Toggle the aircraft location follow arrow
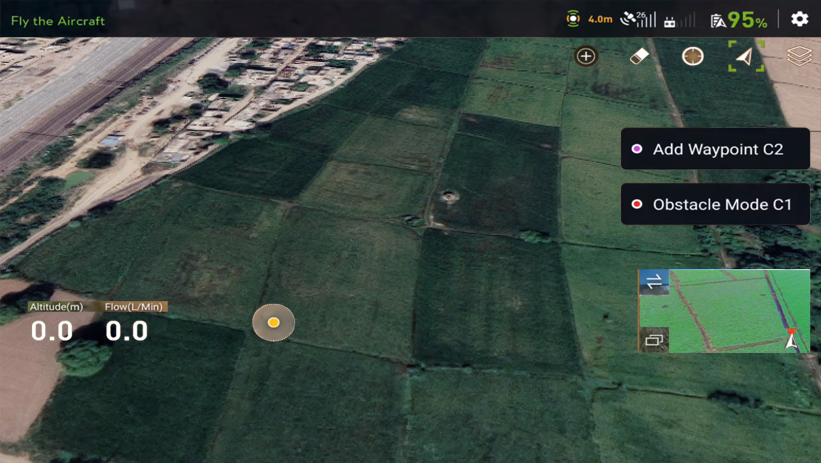The height and width of the screenshot is (463, 821). (x=745, y=56)
